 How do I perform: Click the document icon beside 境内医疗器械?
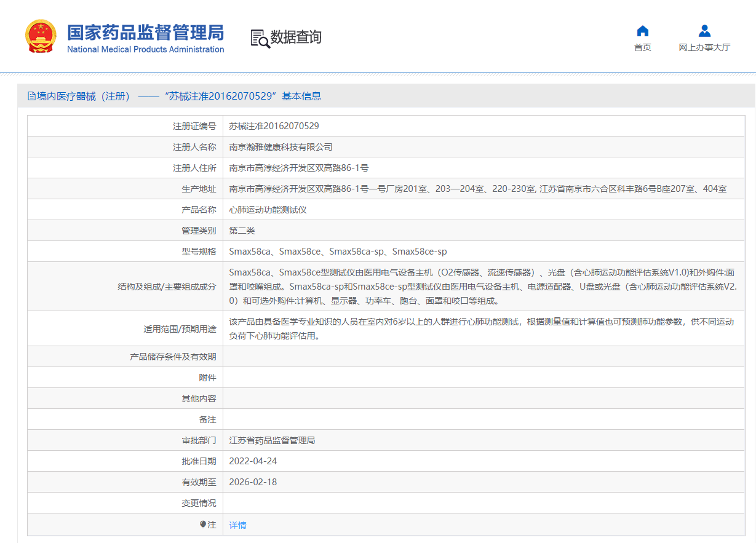pyautogui.click(x=31, y=96)
